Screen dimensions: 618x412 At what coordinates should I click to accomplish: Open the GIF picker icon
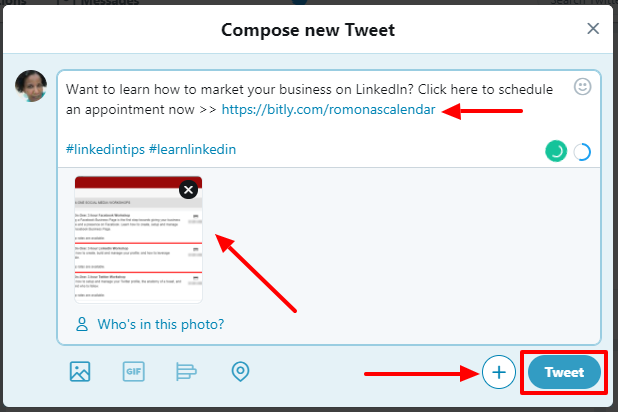tap(134, 371)
